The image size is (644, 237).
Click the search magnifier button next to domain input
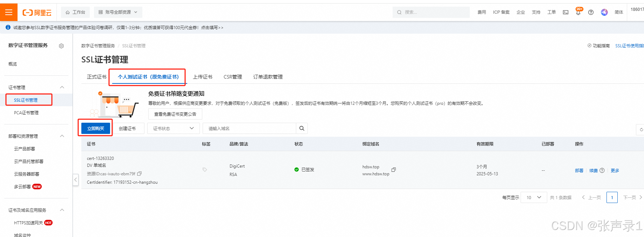point(302,128)
